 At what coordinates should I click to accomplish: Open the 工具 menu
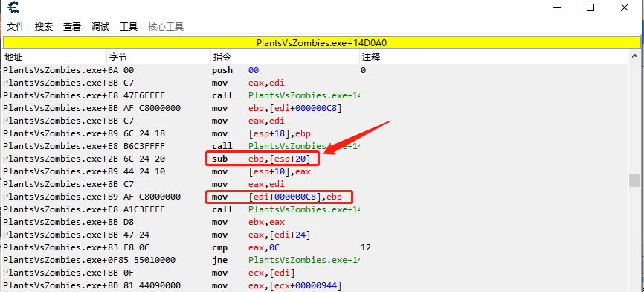129,27
